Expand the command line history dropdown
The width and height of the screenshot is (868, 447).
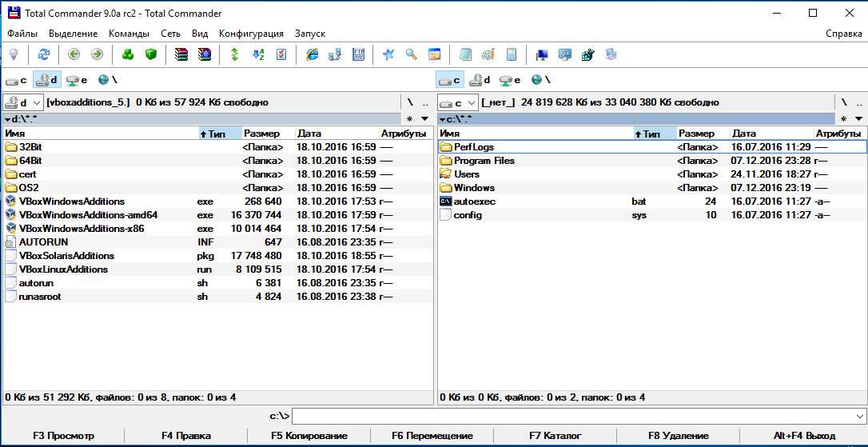click(859, 416)
